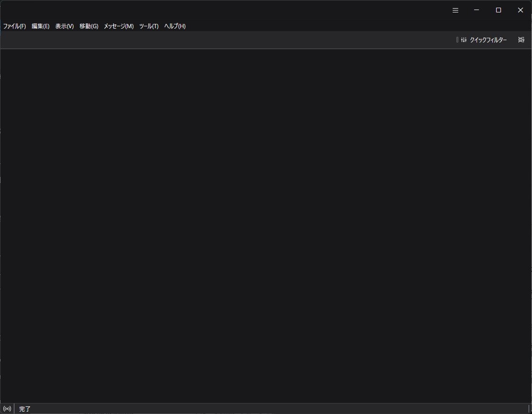532x414 pixels.
Task: Open message list display options
Action: (521, 40)
